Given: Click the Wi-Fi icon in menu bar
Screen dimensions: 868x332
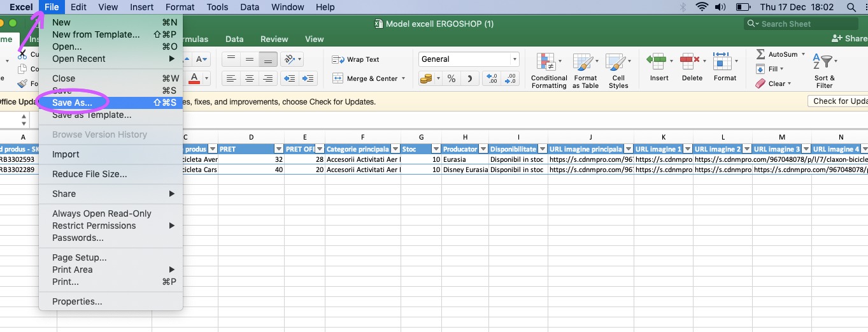Looking at the screenshot, I should pos(702,7).
